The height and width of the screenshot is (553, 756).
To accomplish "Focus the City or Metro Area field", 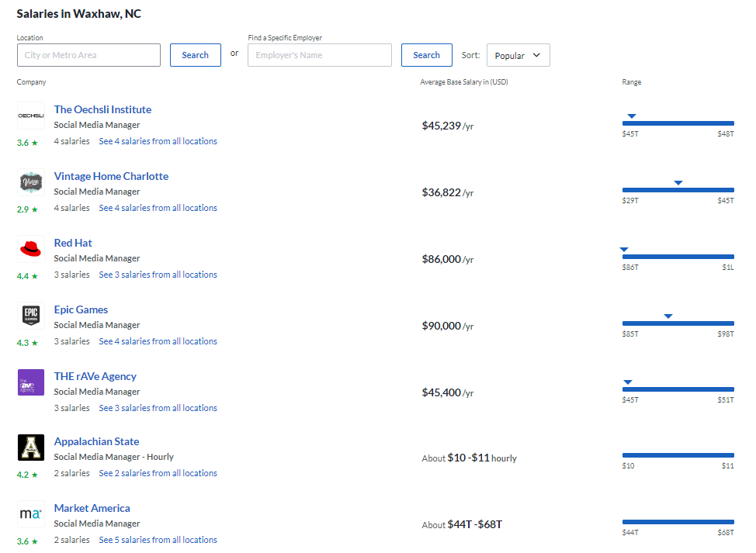I will coord(88,55).
